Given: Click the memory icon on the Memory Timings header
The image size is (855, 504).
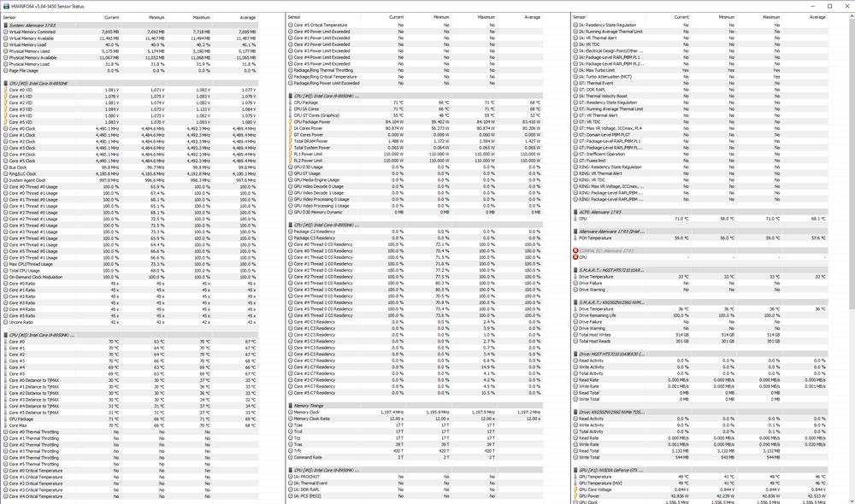Looking at the screenshot, I should point(291,406).
